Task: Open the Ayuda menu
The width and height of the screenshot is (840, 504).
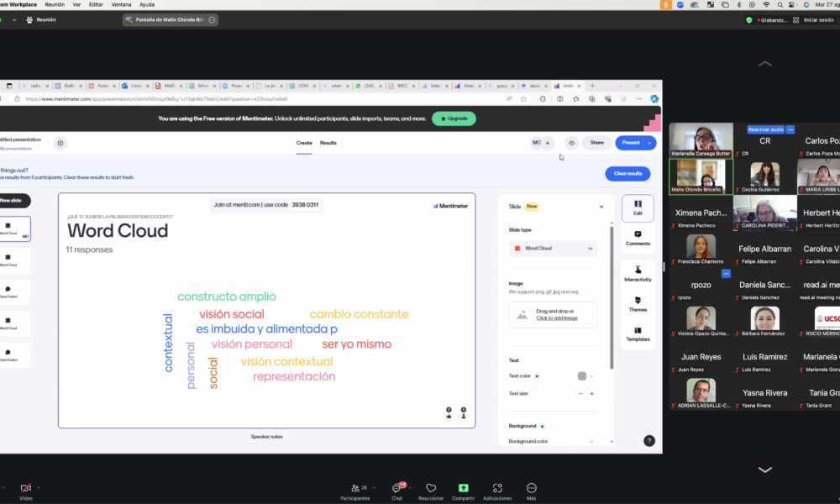Action: [147, 4]
